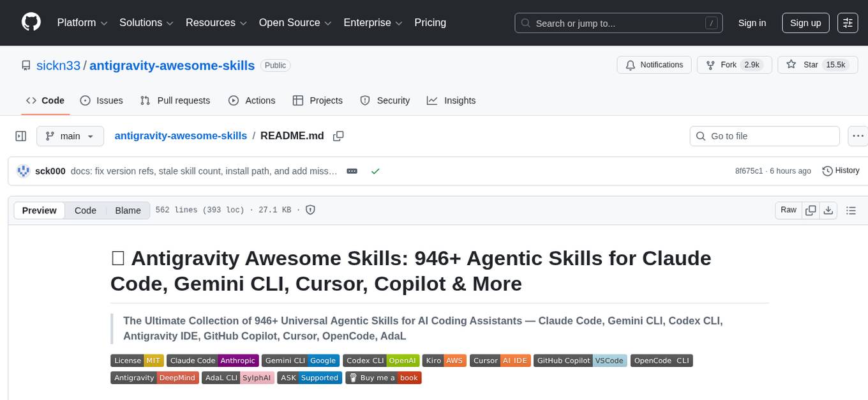
Task: Switch to the Blame view
Action: 128,210
